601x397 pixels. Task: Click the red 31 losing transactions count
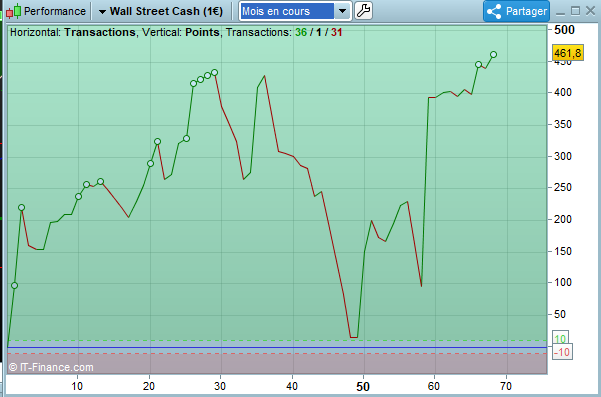337,33
